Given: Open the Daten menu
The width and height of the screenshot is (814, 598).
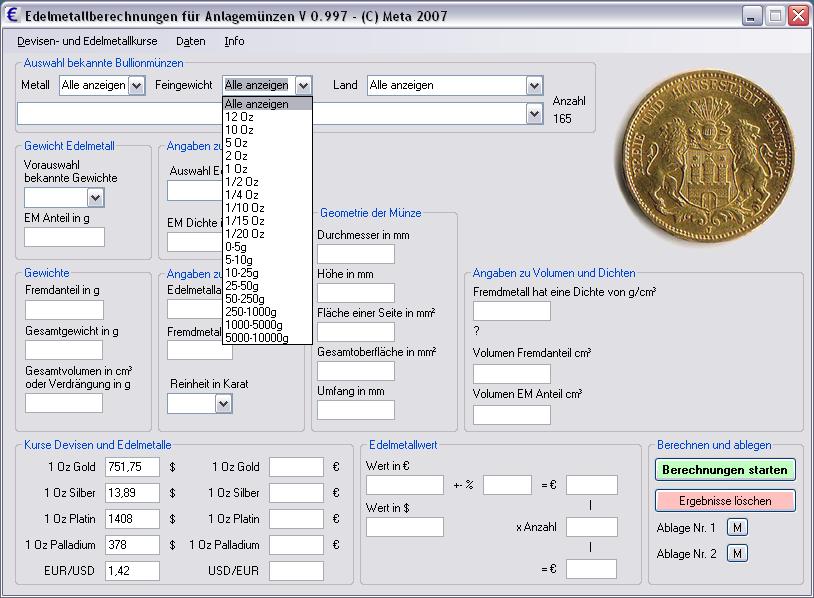Looking at the screenshot, I should pyautogui.click(x=190, y=41).
